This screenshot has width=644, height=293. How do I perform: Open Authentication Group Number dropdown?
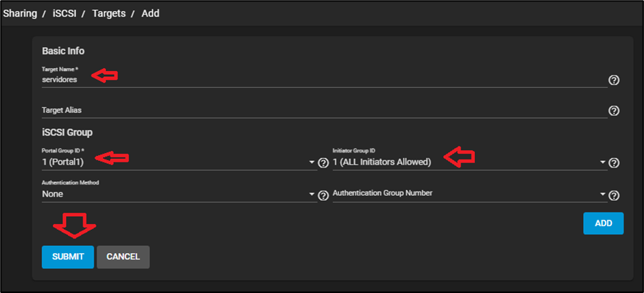(603, 195)
